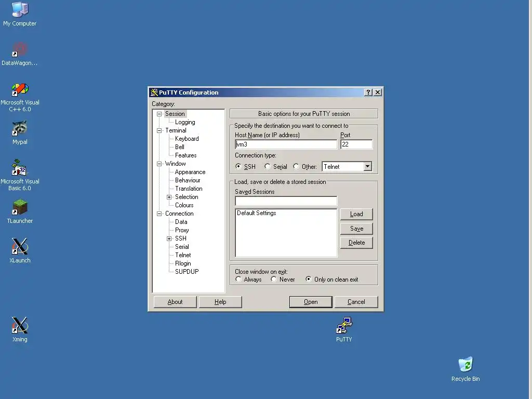This screenshot has height=399, width=532.
Task: Select the Window category label
Action: point(176,164)
